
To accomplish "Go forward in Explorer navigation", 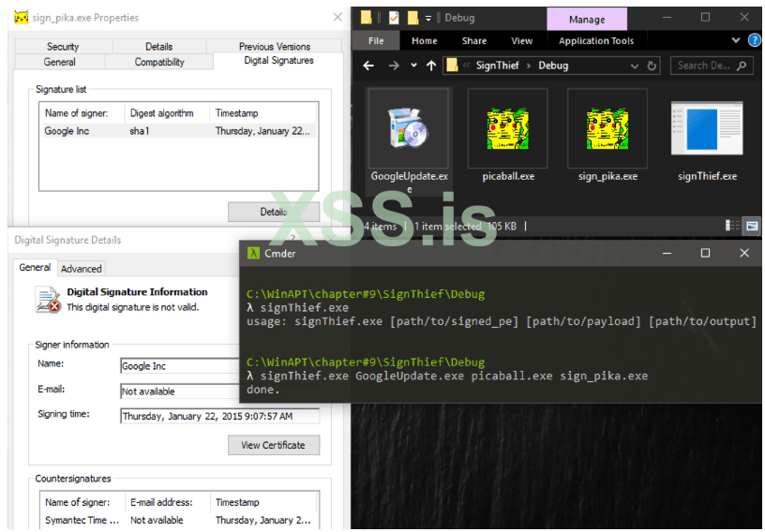I will point(394,66).
